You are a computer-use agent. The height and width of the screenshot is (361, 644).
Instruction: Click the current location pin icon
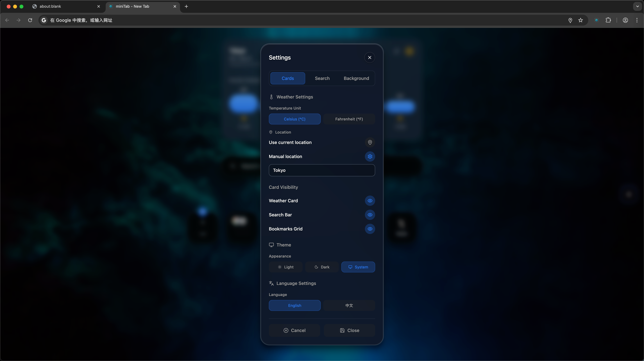[370, 142]
